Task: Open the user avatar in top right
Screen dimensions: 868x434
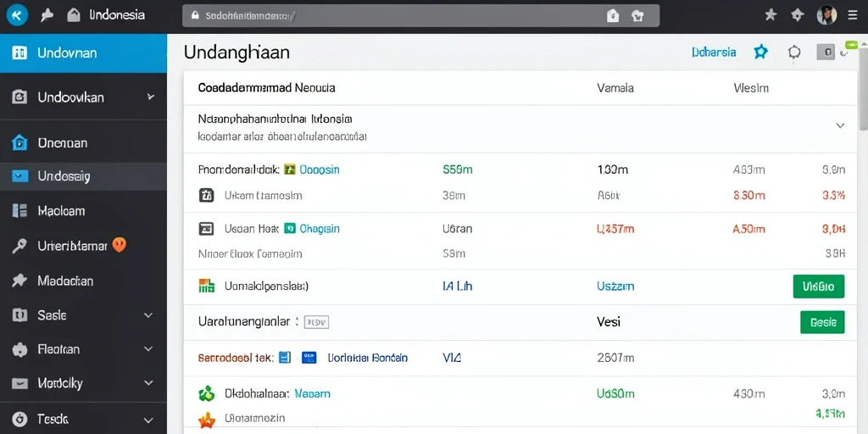Action: tap(826, 15)
